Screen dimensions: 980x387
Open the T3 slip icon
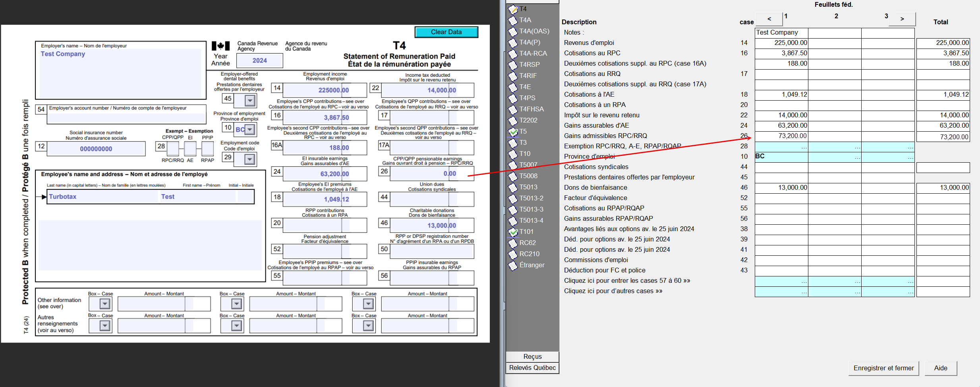513,143
